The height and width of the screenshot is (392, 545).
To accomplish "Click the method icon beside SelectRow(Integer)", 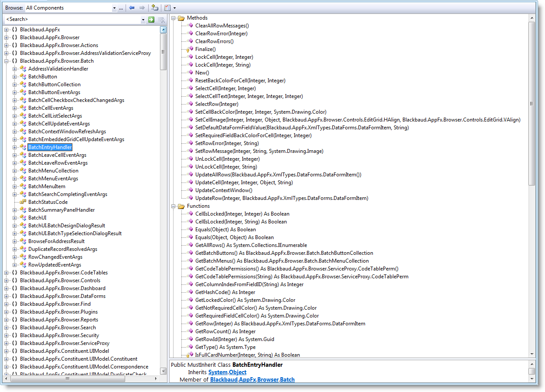I will click(x=191, y=104).
